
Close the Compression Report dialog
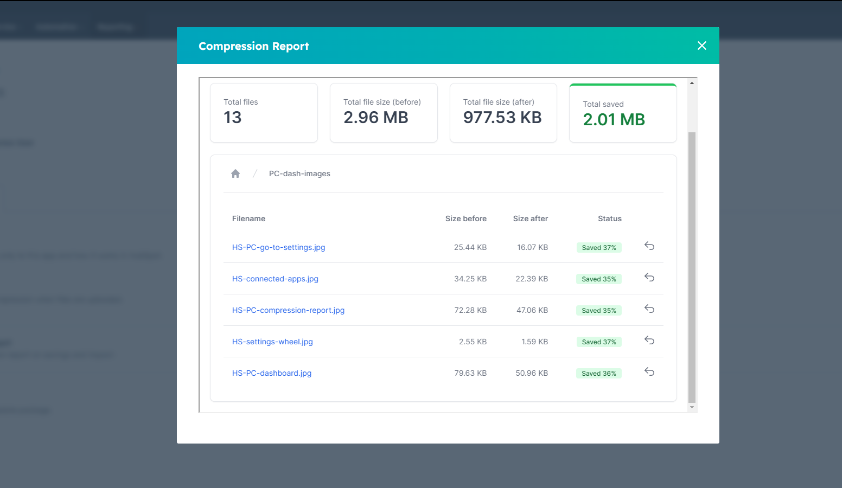[x=701, y=46]
